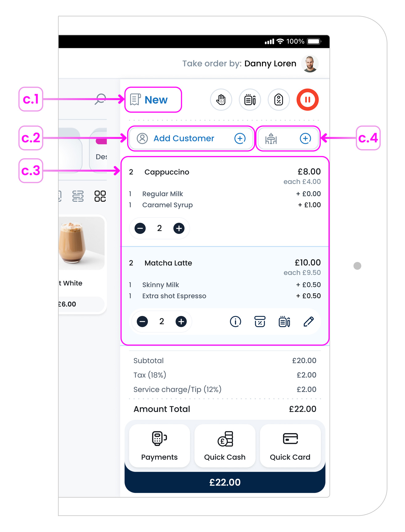Add note to Matcha Latte item

284,321
